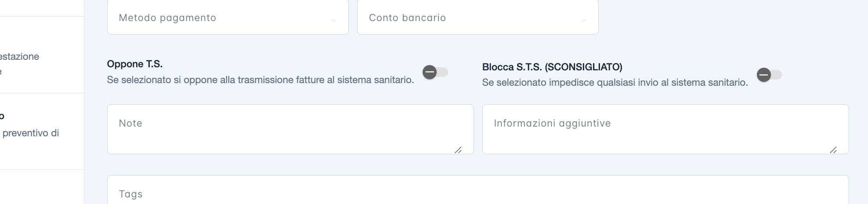This screenshot has width=868, height=204.
Task: Enable the Blocca S.T.S. toggle
Action: click(x=769, y=75)
